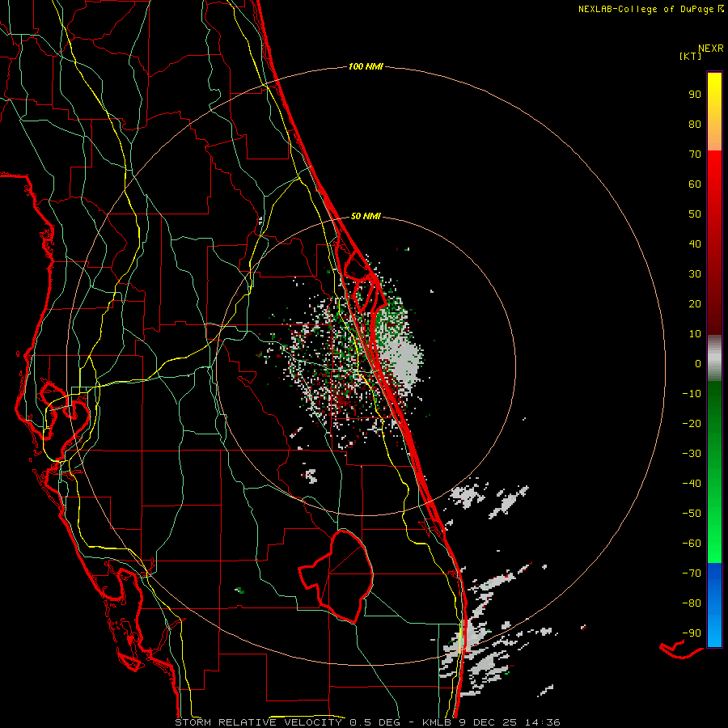Click the -80 value on velocity scale

[692, 603]
